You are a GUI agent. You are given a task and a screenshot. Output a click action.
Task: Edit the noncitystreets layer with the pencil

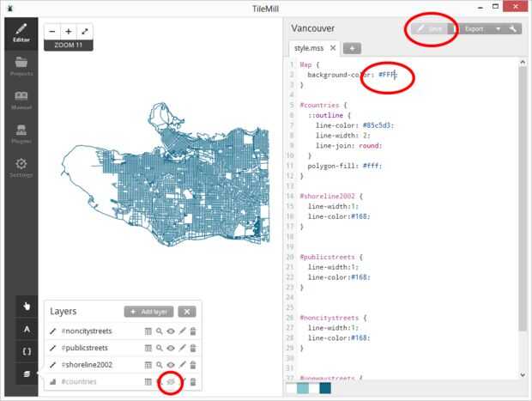tap(182, 331)
